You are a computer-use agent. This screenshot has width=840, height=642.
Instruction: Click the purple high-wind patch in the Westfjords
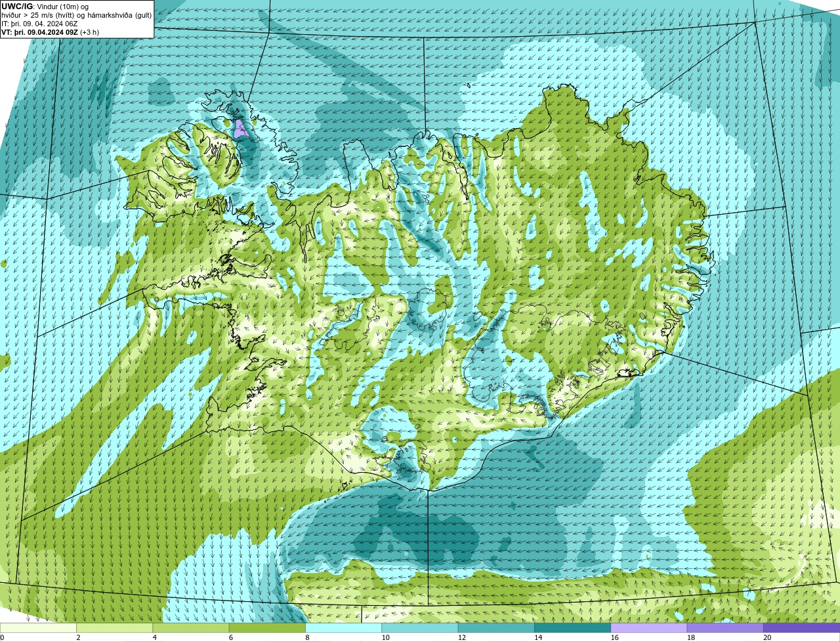(240, 129)
